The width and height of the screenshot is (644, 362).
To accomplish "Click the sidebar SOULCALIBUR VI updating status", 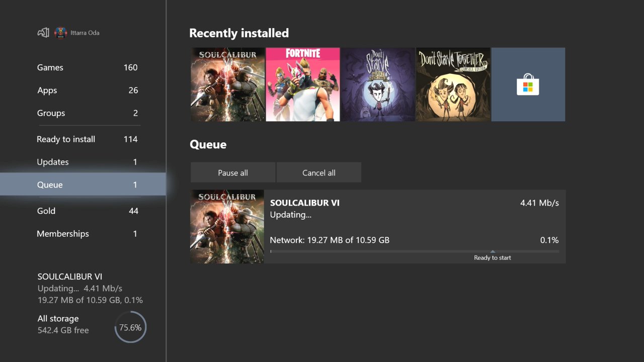I will (90, 289).
